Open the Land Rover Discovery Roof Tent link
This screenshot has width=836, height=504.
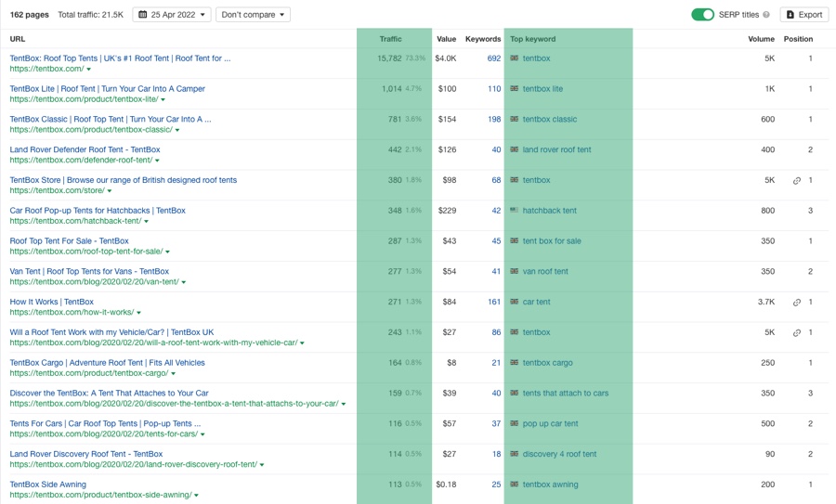tap(85, 453)
